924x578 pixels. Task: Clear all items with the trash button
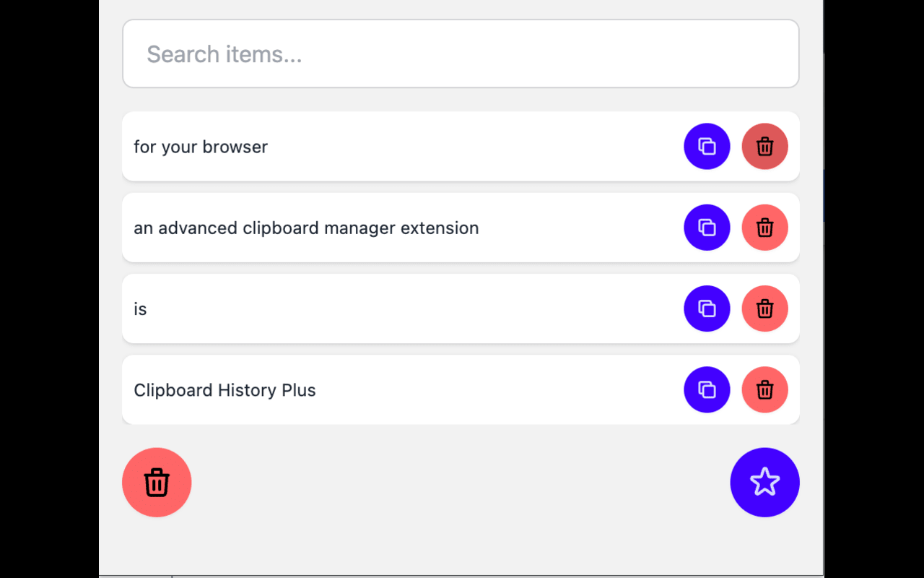pos(157,482)
